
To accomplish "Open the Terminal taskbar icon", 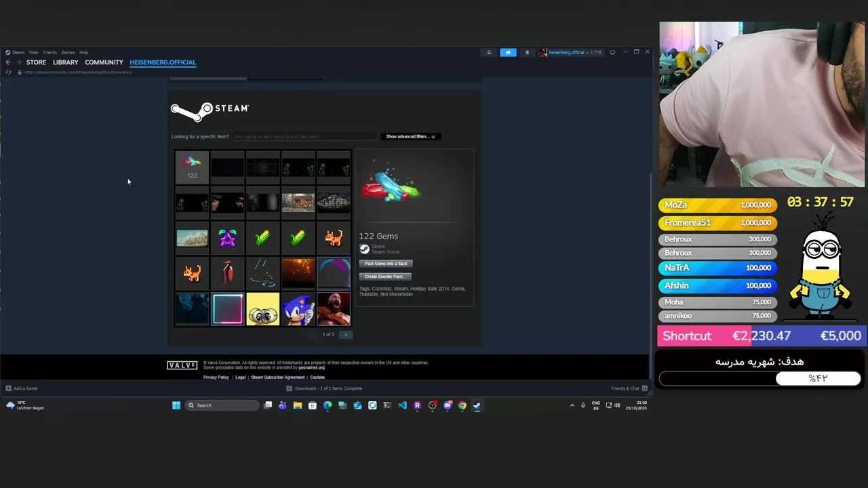I will point(387,405).
